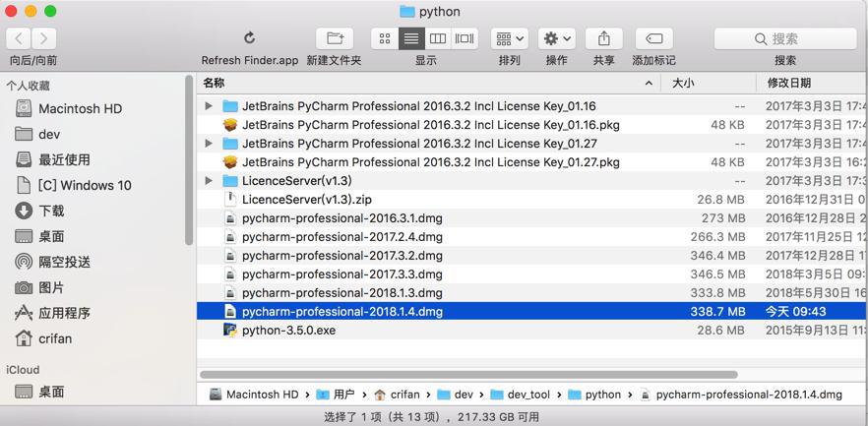Viewport: 868px width, 426px height.
Task: Open 桌面 under 个人收藏 in sidebar
Action: (x=51, y=236)
